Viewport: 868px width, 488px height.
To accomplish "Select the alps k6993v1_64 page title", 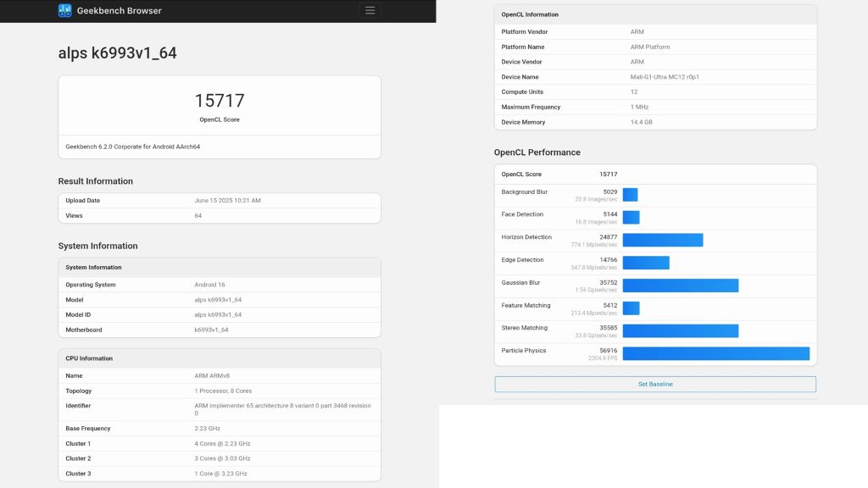I will point(117,53).
